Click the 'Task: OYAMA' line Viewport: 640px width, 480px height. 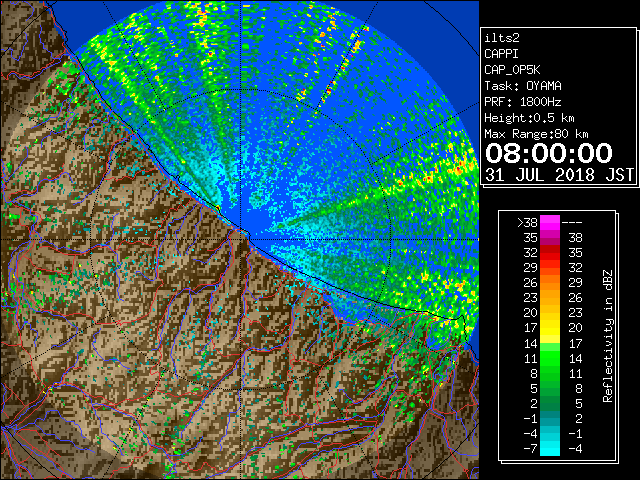point(523,86)
